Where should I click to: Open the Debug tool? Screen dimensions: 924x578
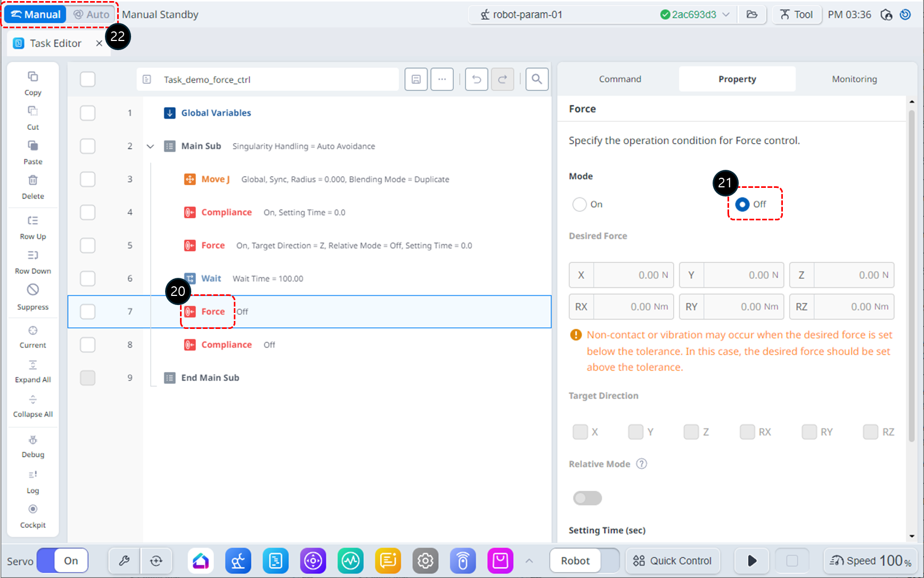(x=32, y=441)
